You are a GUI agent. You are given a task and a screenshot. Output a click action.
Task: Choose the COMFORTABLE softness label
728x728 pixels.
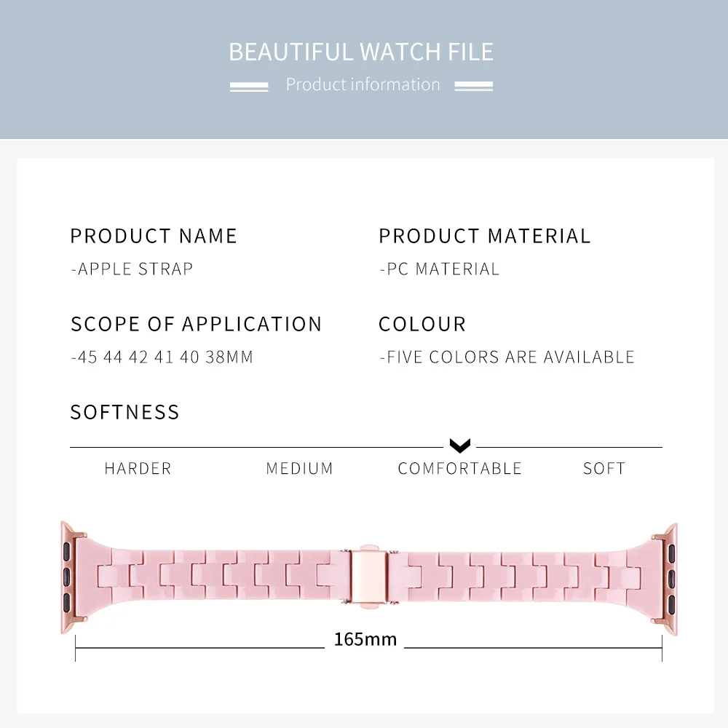459,468
